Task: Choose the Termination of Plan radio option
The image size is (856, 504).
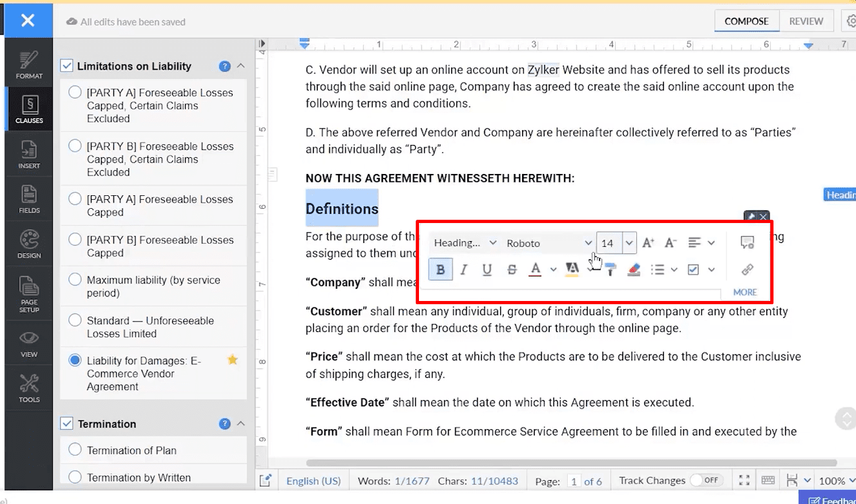Action: point(75,450)
